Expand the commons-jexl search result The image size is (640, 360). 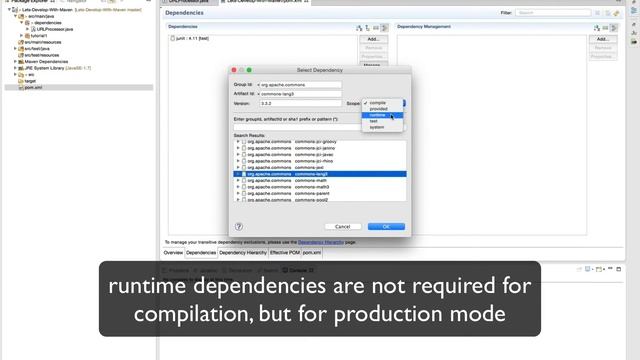point(238,168)
